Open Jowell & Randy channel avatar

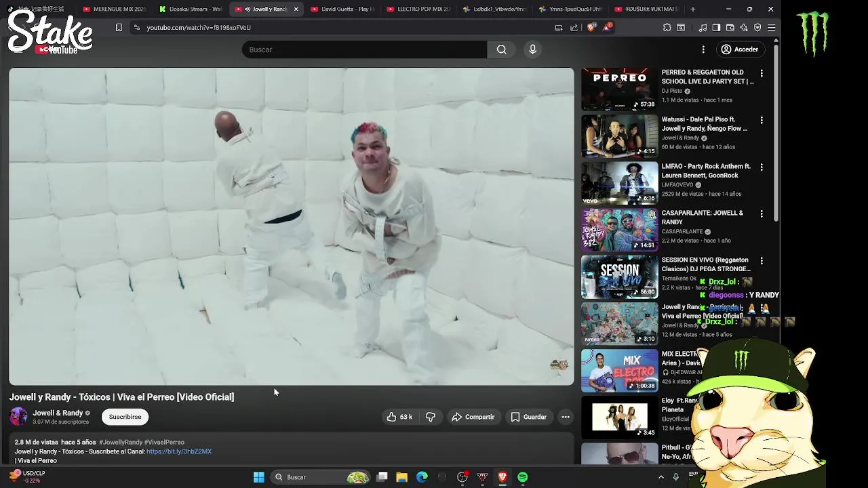[18, 416]
